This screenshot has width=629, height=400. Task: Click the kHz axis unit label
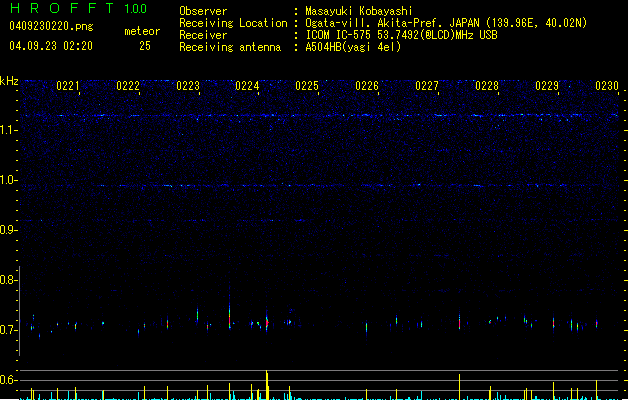(9, 81)
